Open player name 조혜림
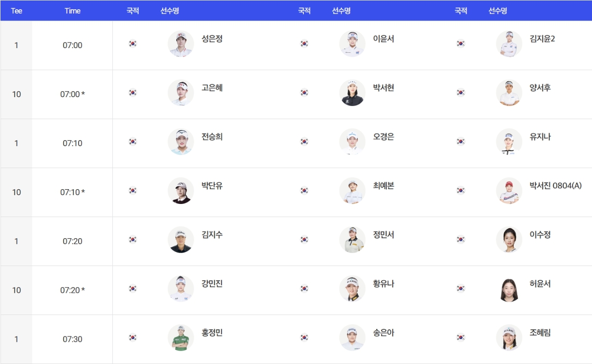 pyautogui.click(x=540, y=333)
